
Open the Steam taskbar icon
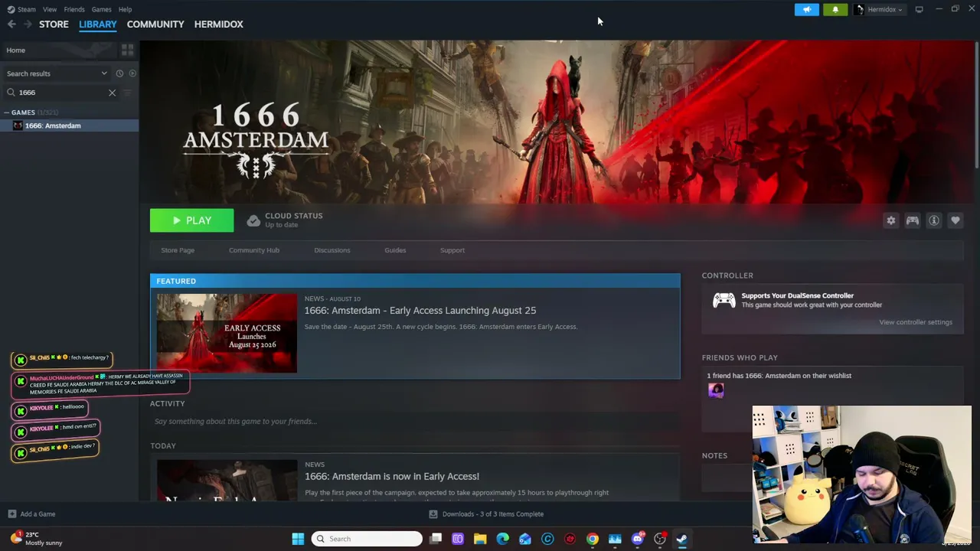pyautogui.click(x=682, y=539)
